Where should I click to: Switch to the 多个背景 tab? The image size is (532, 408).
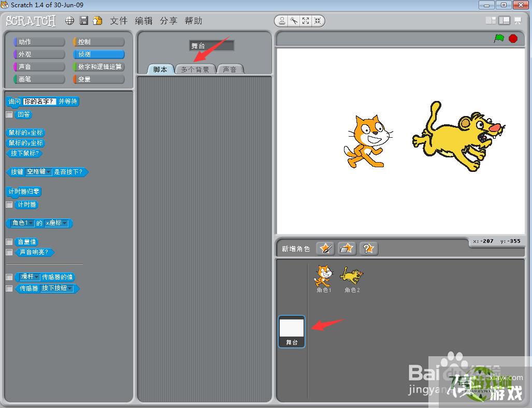195,69
